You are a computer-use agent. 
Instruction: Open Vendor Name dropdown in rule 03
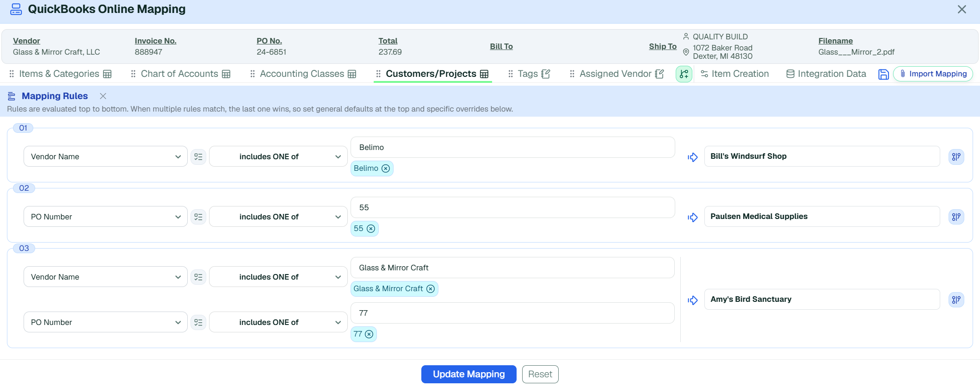tap(105, 277)
